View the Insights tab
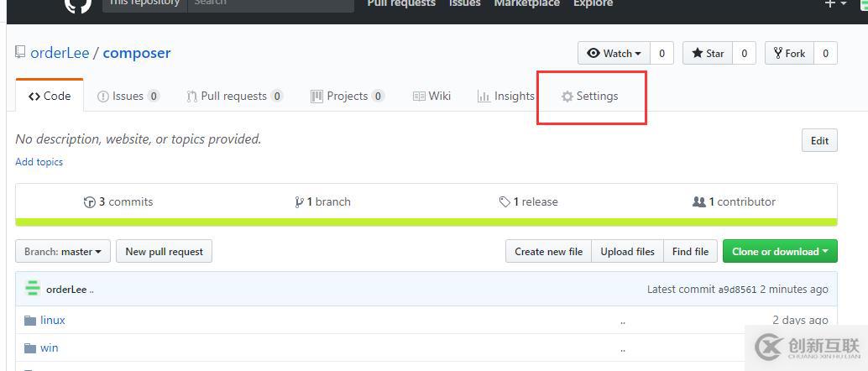The height and width of the screenshot is (371, 868). [x=506, y=96]
